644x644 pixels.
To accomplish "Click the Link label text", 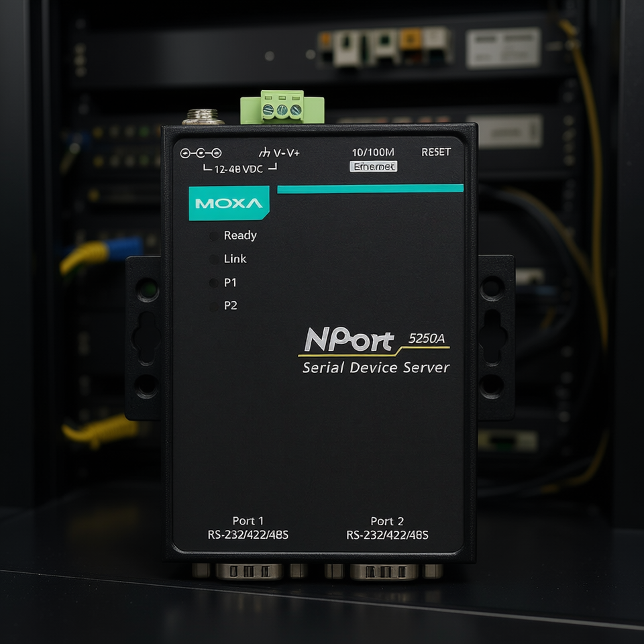I will click(x=235, y=259).
